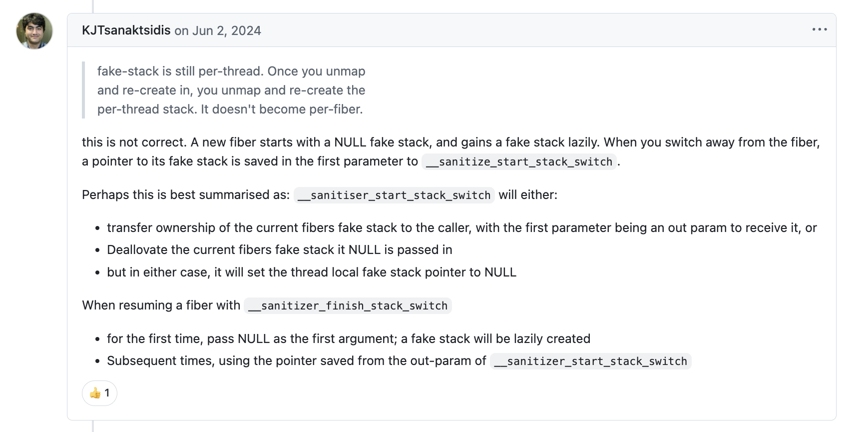
Task: Click the 'transfer ownership' bullet item
Action: pos(461,227)
